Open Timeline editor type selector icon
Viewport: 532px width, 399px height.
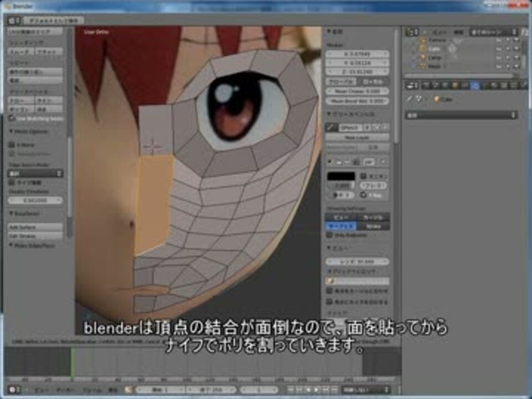pyautogui.click(x=14, y=390)
